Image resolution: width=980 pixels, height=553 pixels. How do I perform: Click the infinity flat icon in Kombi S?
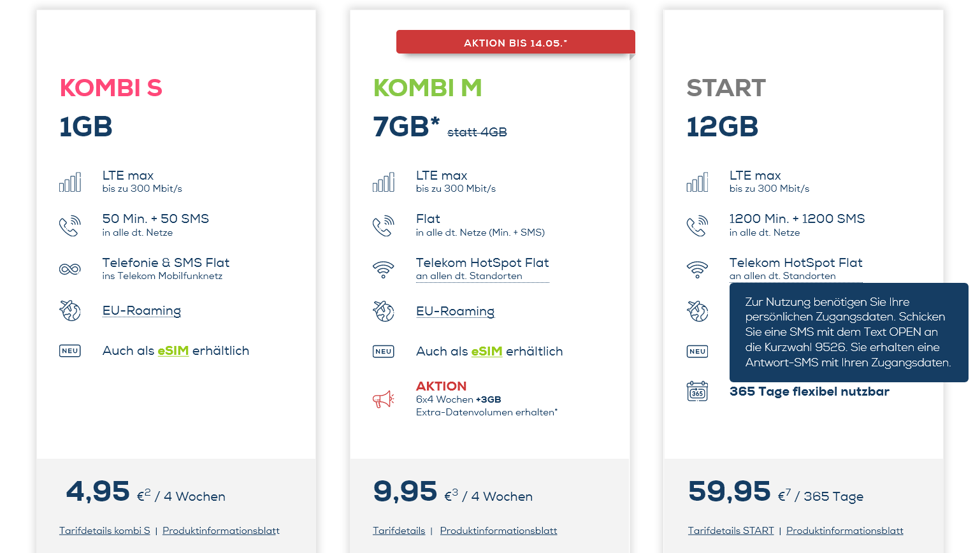click(x=70, y=269)
